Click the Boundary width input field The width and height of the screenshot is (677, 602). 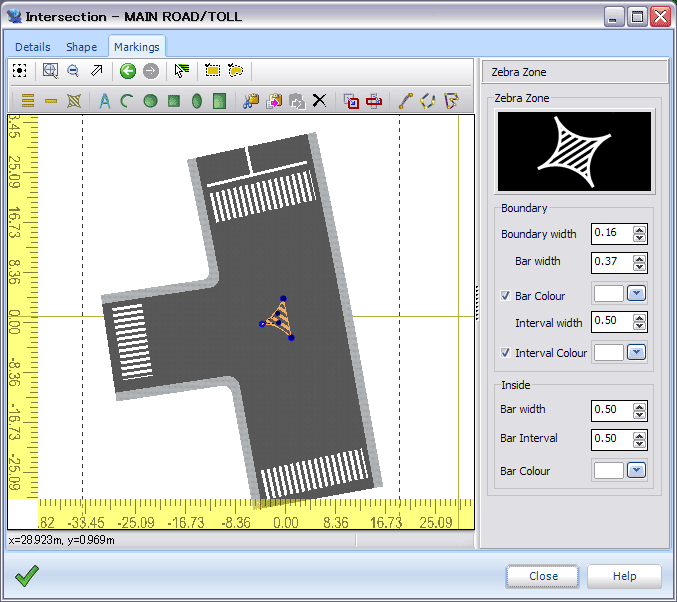[x=612, y=234]
